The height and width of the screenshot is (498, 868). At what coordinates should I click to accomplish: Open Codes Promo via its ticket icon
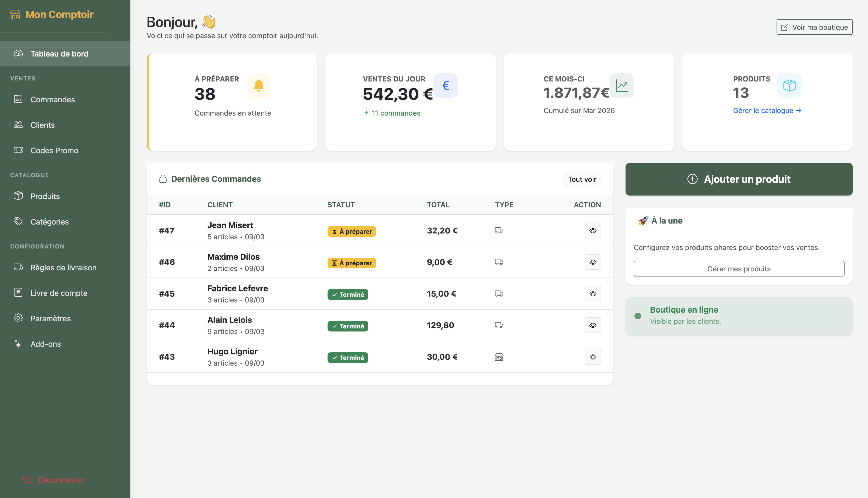pyautogui.click(x=18, y=150)
